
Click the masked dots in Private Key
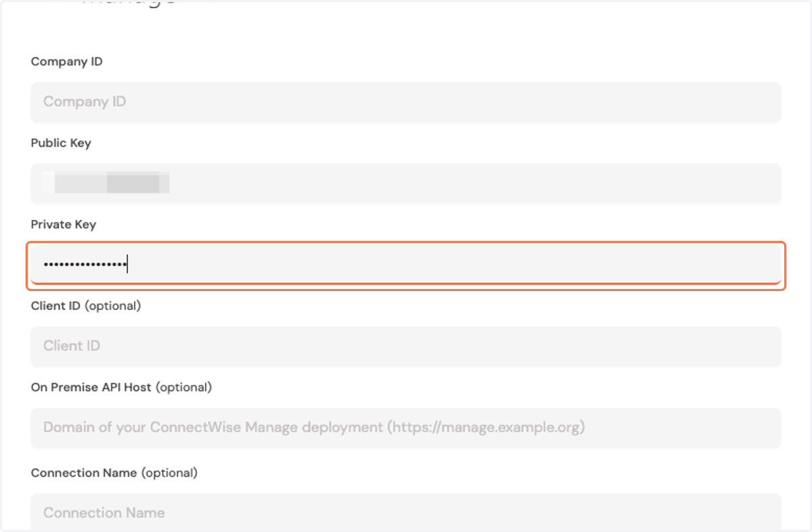tap(85, 265)
